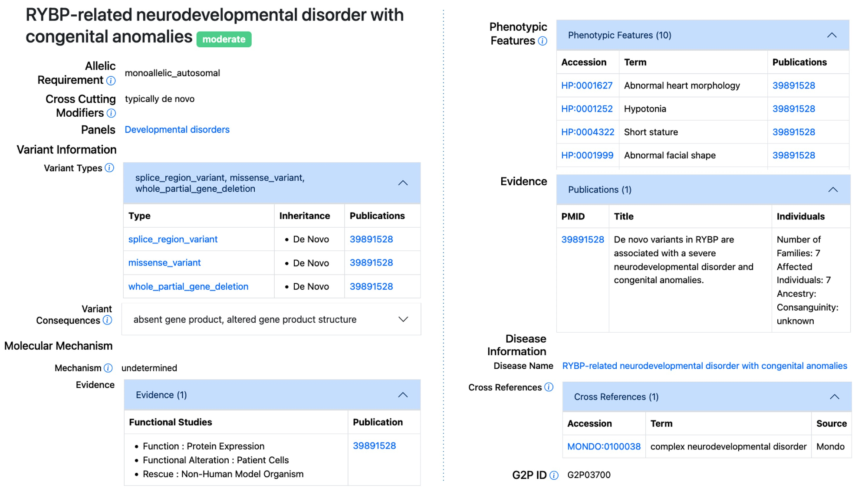Collapse the Publications (1) panel

click(x=833, y=190)
